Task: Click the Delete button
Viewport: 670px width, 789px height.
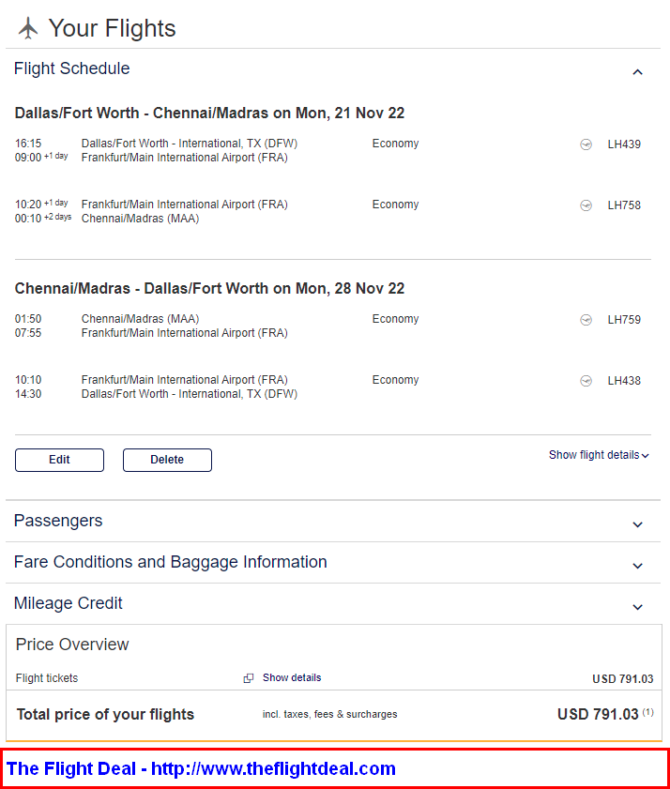Action: tap(168, 460)
